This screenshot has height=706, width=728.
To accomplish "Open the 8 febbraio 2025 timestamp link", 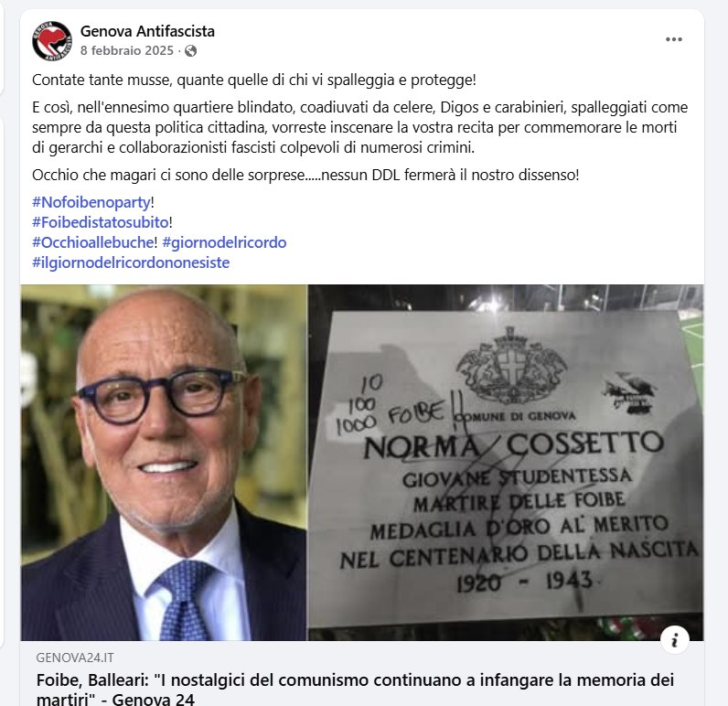I will 127,50.
